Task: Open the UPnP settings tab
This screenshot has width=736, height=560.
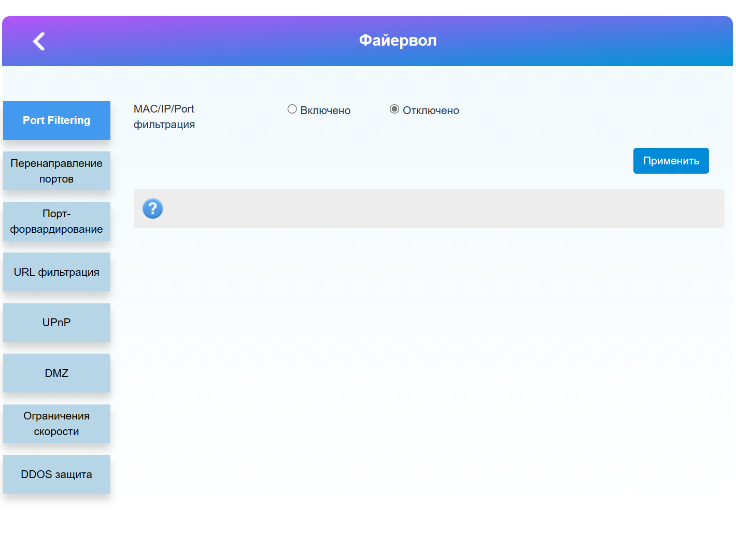Action: coord(56,323)
